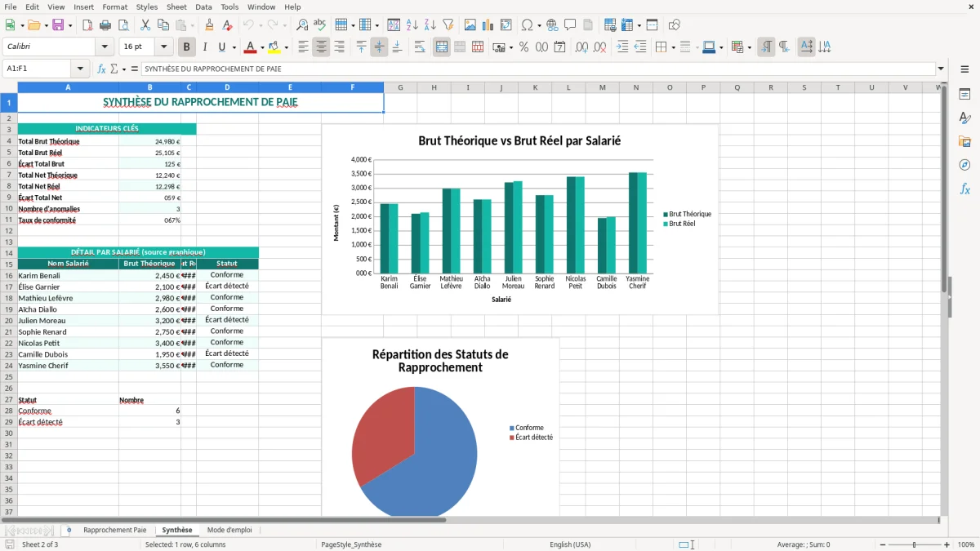Open the Format menu

click(x=114, y=7)
